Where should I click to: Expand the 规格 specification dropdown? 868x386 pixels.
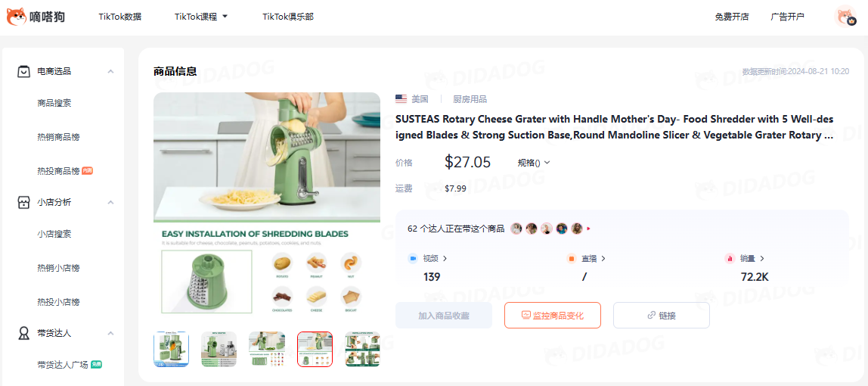coord(534,162)
